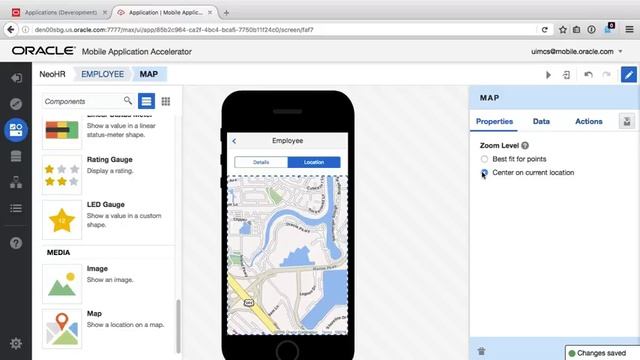Click the Mobile Application Accelerator title
The width and height of the screenshot is (640, 360).
[x=137, y=52]
